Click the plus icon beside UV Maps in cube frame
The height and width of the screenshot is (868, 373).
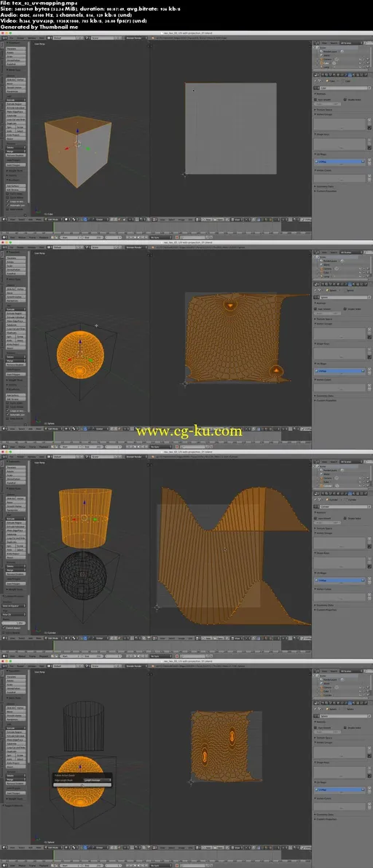[369, 159]
